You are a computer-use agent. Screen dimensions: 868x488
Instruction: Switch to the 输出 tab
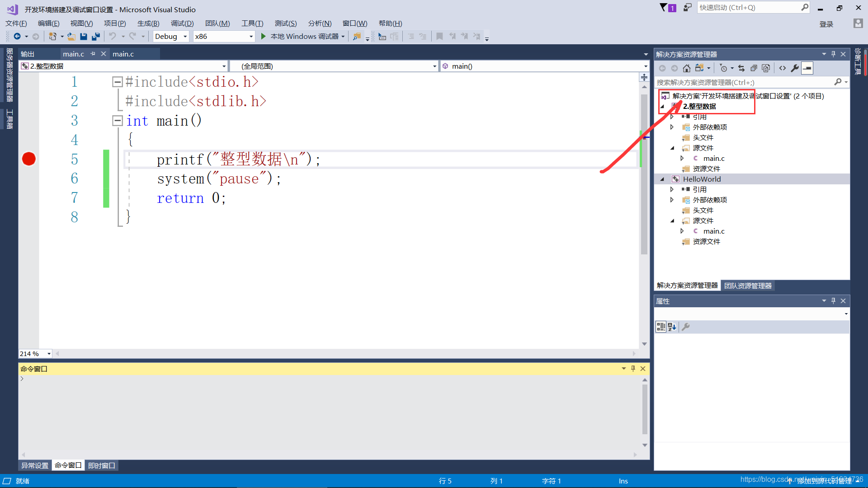(28, 54)
